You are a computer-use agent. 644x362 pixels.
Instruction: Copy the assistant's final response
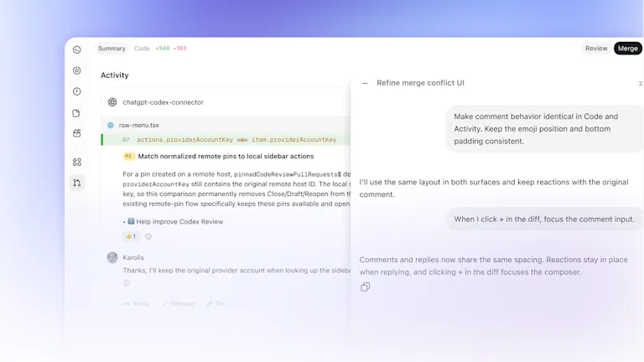(365, 287)
